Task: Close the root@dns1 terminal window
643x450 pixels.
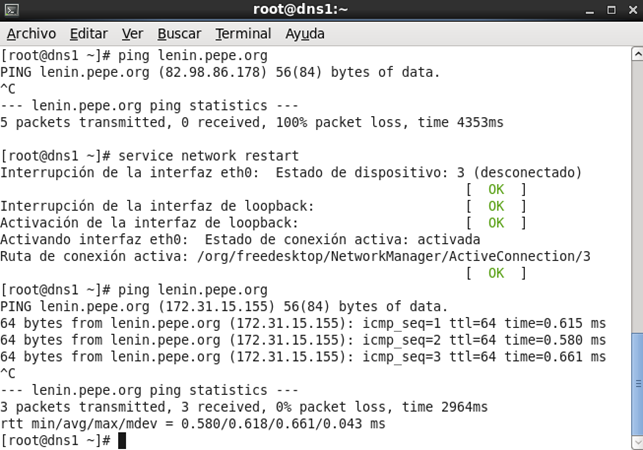Action: pos(633,10)
